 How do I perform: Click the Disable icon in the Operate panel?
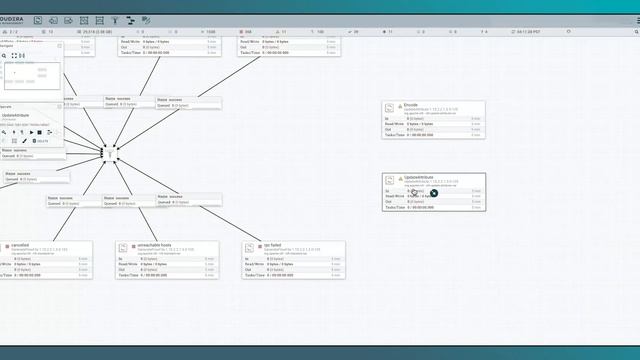coord(22,132)
